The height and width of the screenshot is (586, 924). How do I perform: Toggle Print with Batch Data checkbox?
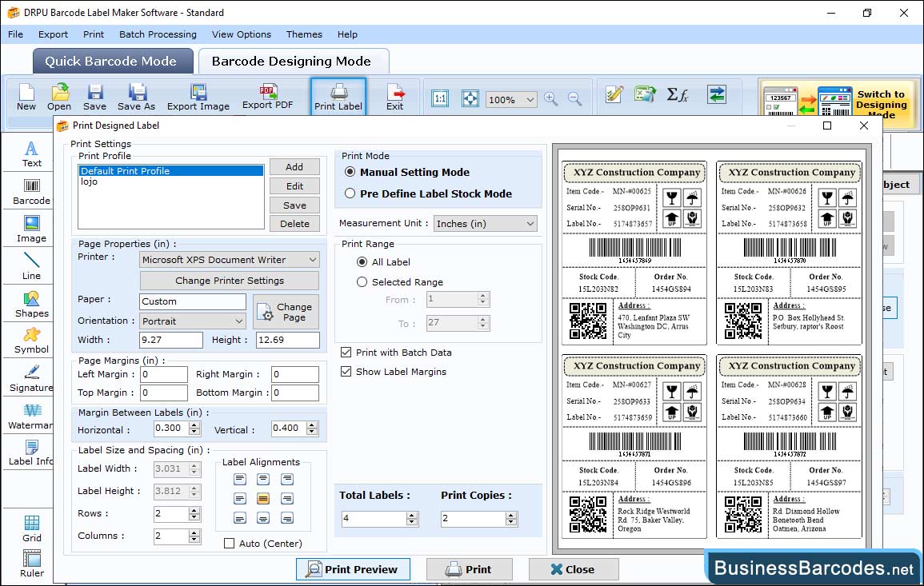346,353
